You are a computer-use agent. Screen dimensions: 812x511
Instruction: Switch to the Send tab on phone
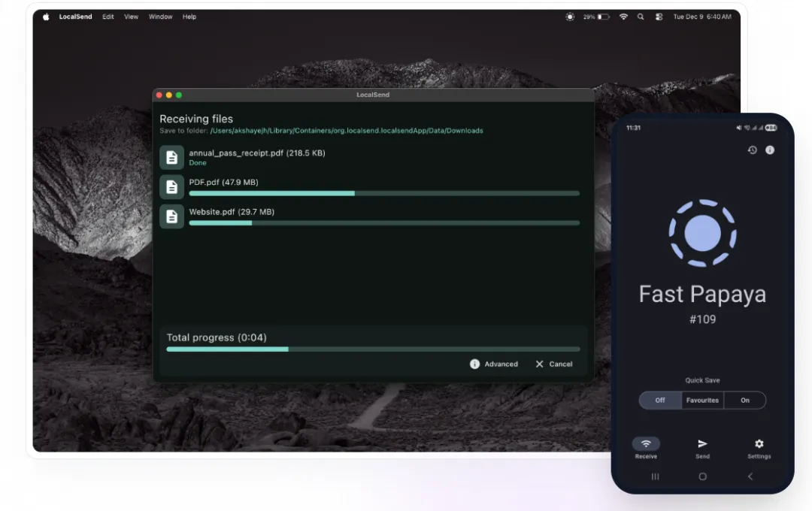[x=703, y=449]
